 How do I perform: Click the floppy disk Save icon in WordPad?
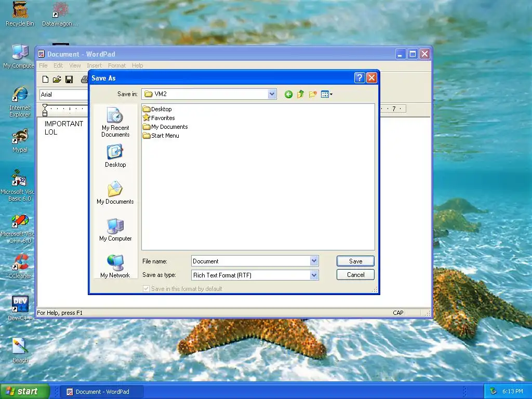69,79
